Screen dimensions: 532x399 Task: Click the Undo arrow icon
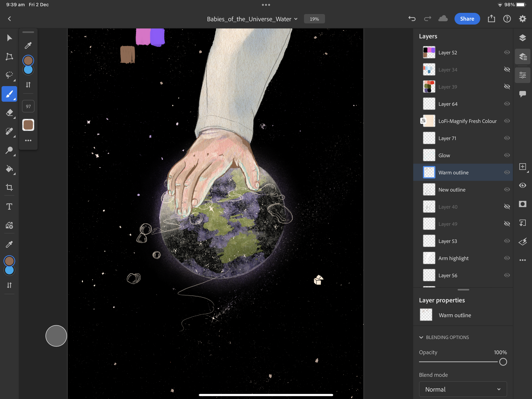pyautogui.click(x=412, y=19)
